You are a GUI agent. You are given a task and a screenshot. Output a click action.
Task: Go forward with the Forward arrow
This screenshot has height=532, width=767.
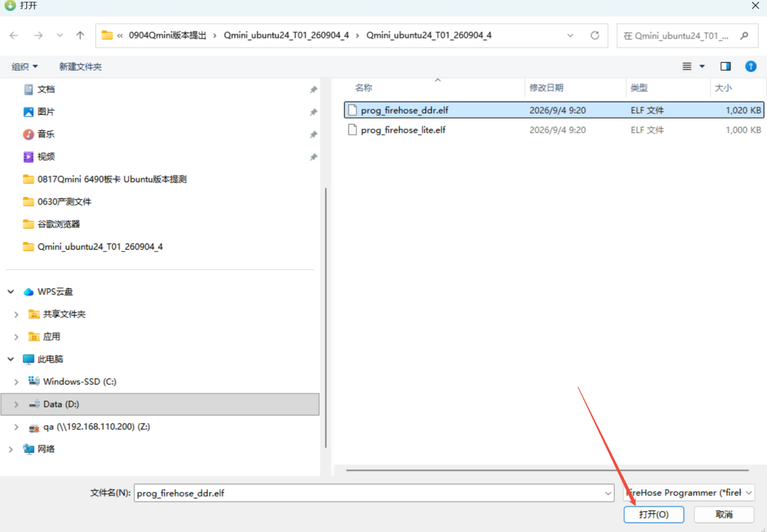coord(38,36)
